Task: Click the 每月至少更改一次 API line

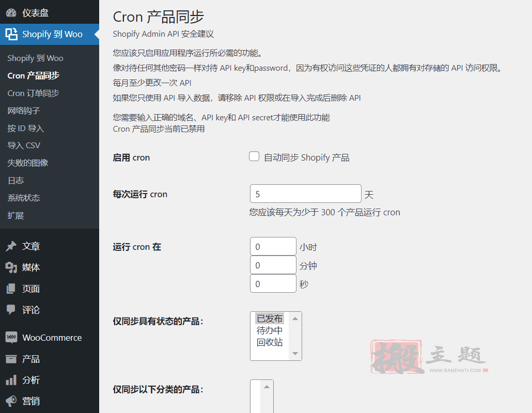Action: coord(152,83)
